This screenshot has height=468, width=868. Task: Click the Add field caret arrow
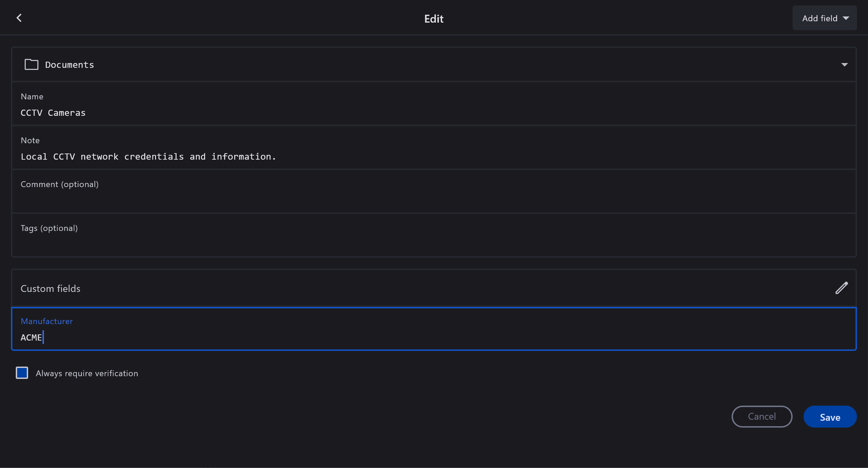(x=846, y=18)
